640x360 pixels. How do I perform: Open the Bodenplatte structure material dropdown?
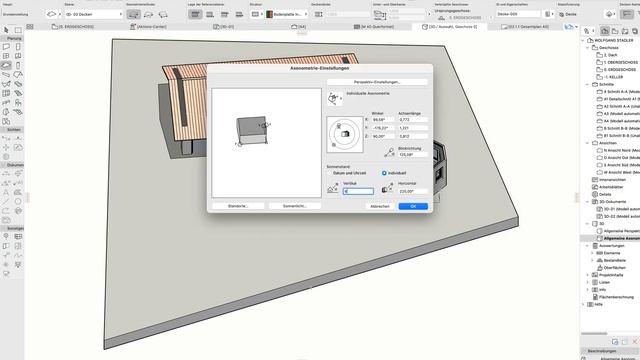tap(287, 14)
